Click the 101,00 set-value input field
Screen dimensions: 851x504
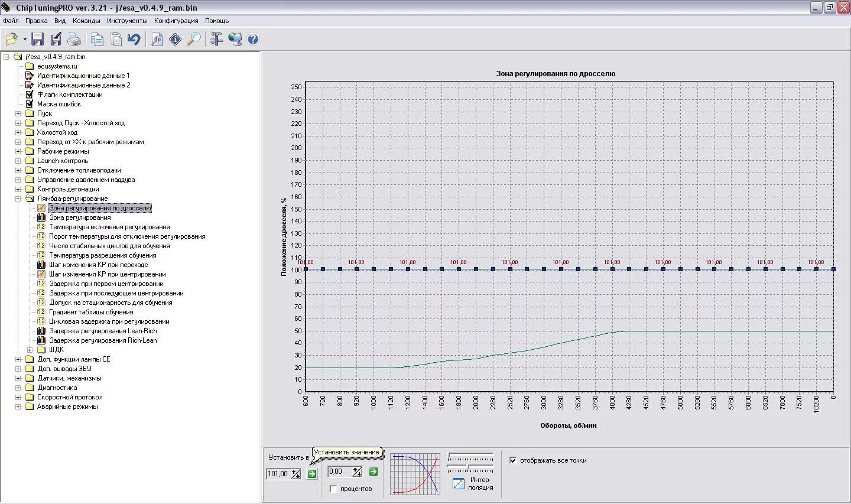pyautogui.click(x=279, y=474)
